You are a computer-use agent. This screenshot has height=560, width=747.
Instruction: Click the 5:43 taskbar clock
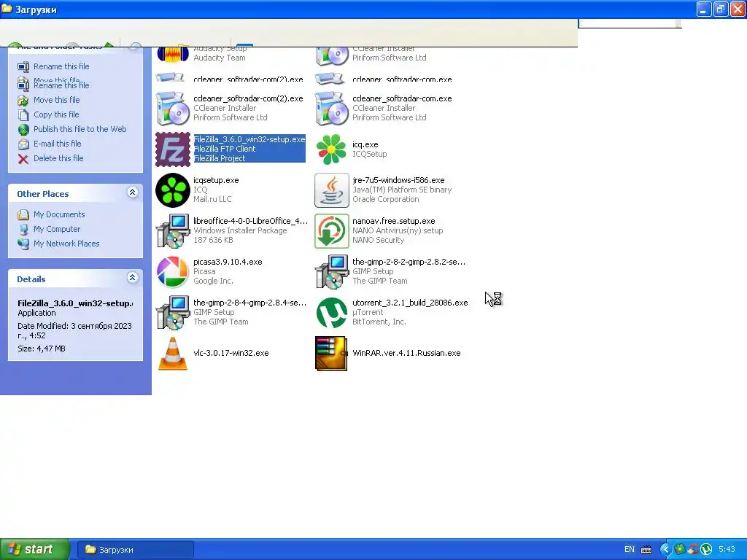click(727, 550)
